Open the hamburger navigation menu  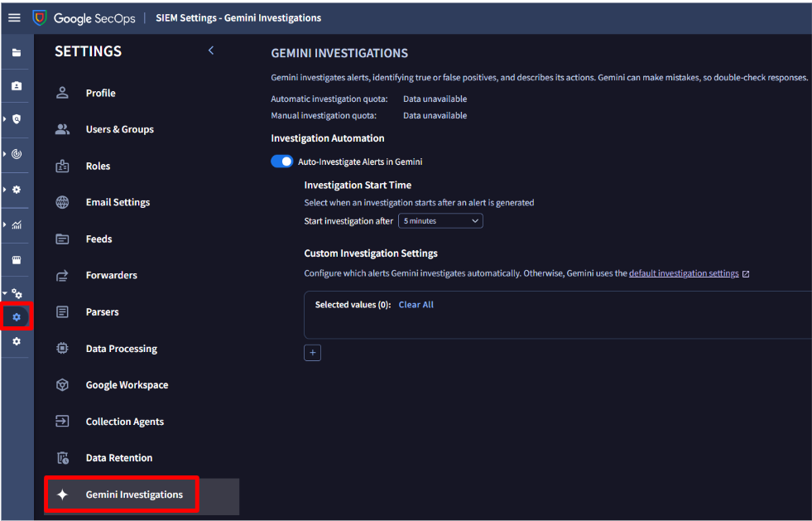(15, 17)
